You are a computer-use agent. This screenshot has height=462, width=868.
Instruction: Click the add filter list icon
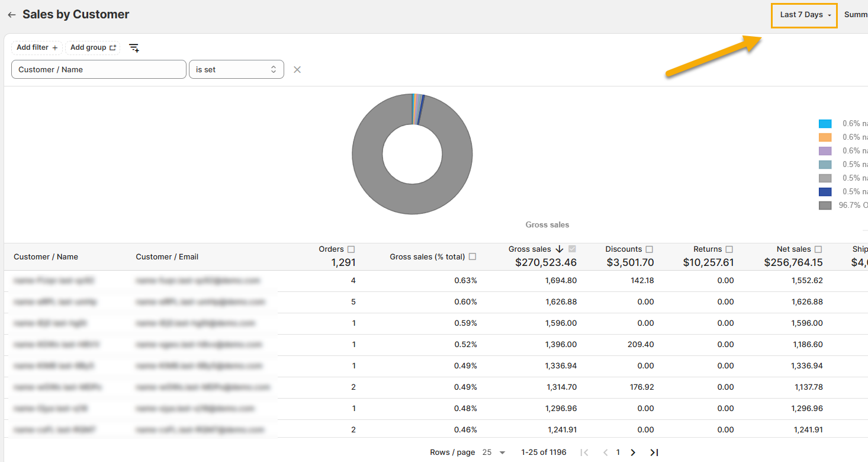(134, 48)
